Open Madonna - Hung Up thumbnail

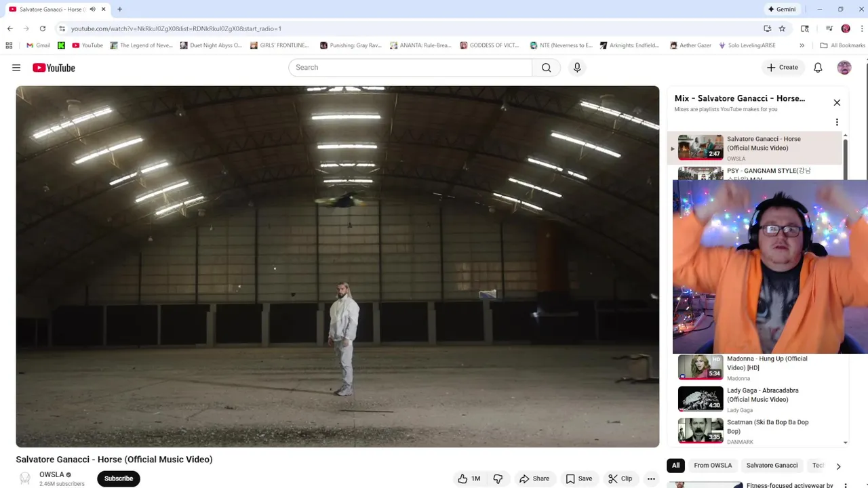[701, 367]
